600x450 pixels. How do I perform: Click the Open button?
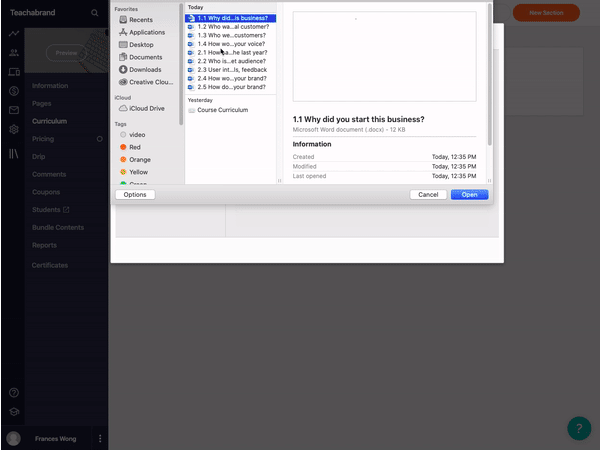click(469, 194)
